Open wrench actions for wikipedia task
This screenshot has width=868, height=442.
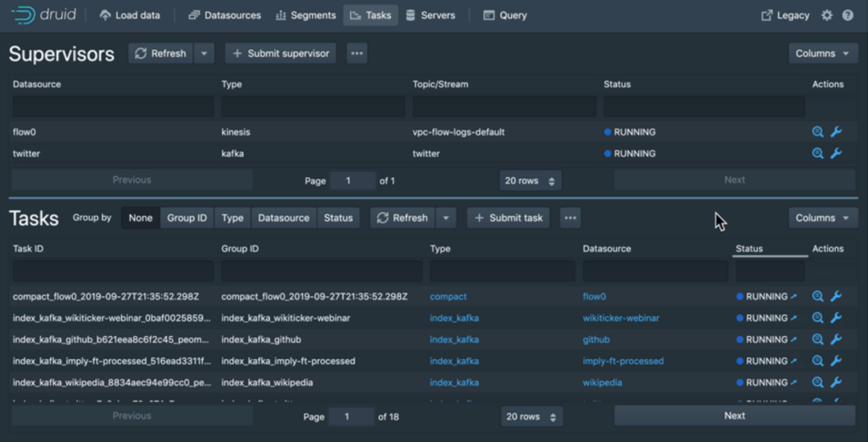[x=836, y=382]
